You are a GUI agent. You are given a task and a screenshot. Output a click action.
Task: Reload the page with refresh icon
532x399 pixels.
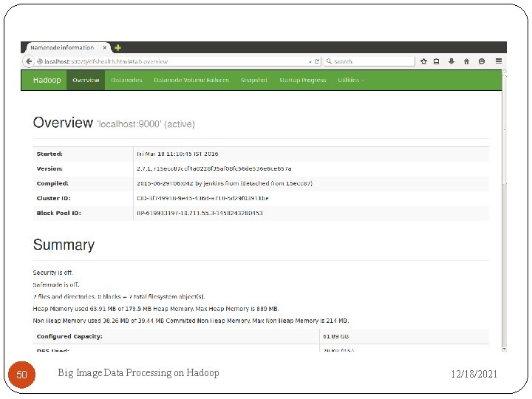[x=317, y=61]
